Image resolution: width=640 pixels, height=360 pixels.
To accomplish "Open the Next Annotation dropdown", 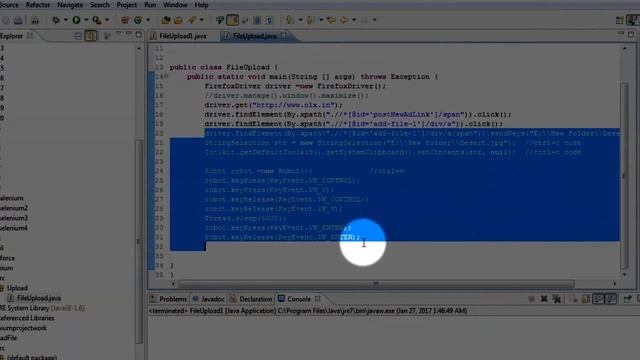I will [x=300, y=20].
